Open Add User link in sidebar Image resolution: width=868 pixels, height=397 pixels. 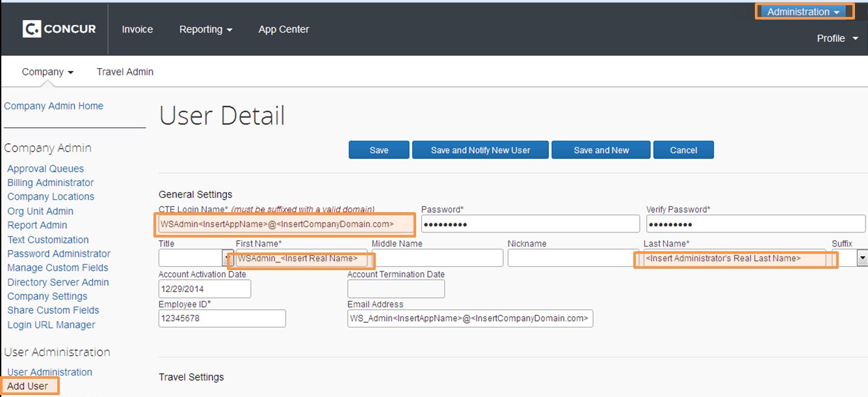(x=28, y=386)
